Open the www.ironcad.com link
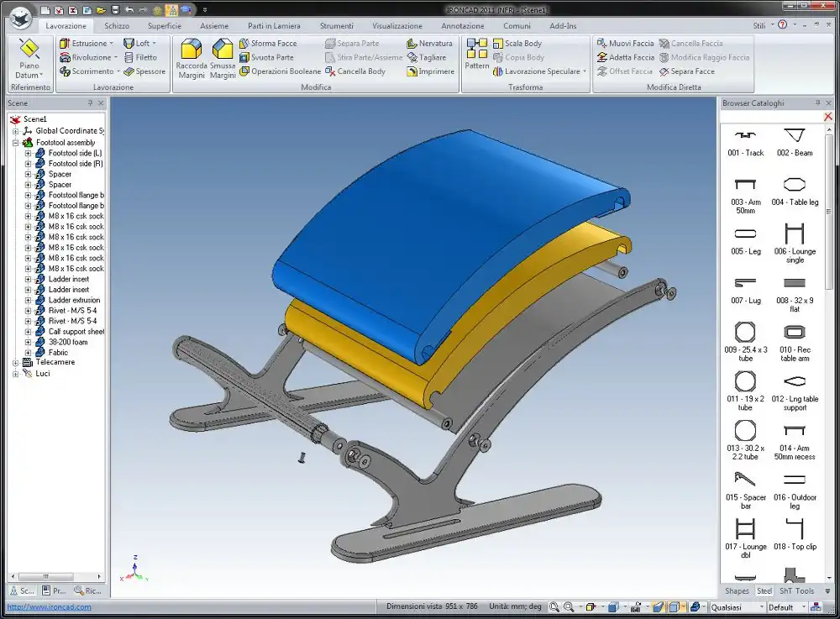 pyautogui.click(x=50, y=607)
